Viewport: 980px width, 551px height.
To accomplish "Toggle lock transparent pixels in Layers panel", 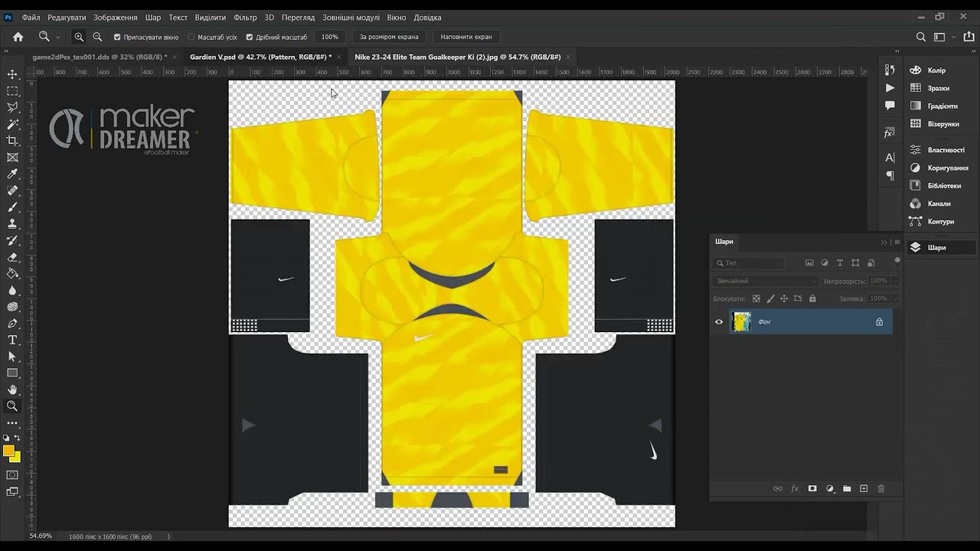I will point(756,298).
